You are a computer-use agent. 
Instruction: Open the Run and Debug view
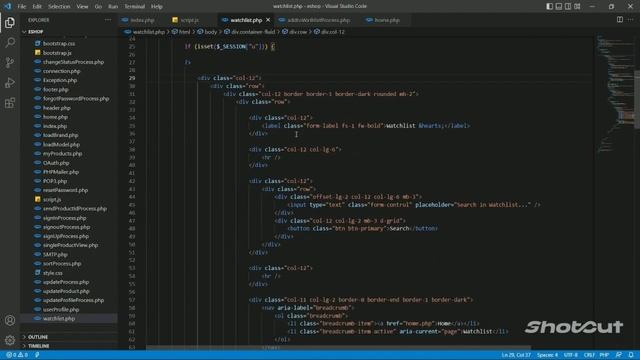[x=10, y=82]
